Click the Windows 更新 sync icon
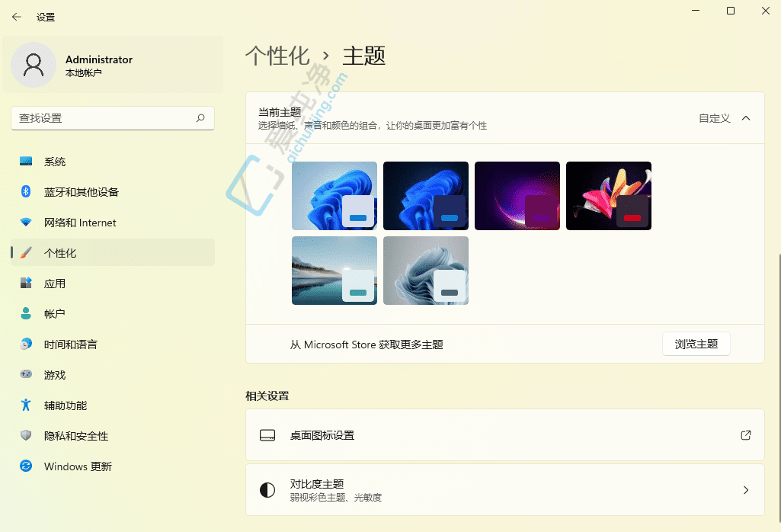 click(x=26, y=466)
